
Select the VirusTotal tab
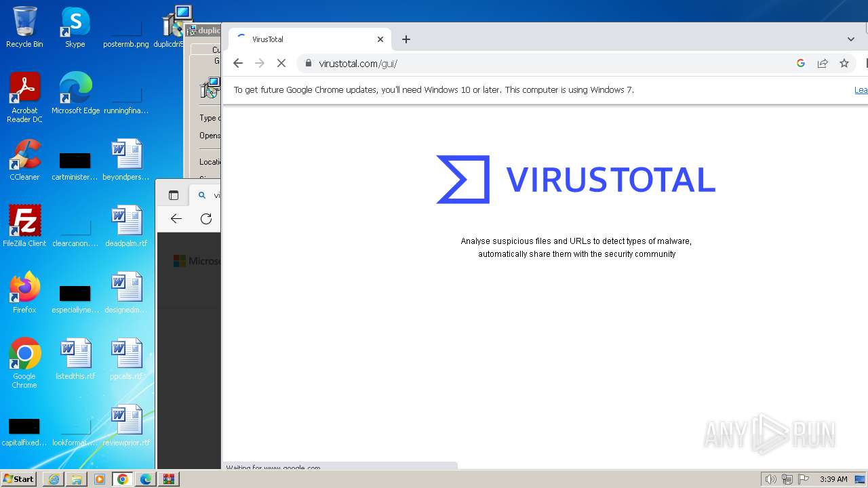coord(310,39)
